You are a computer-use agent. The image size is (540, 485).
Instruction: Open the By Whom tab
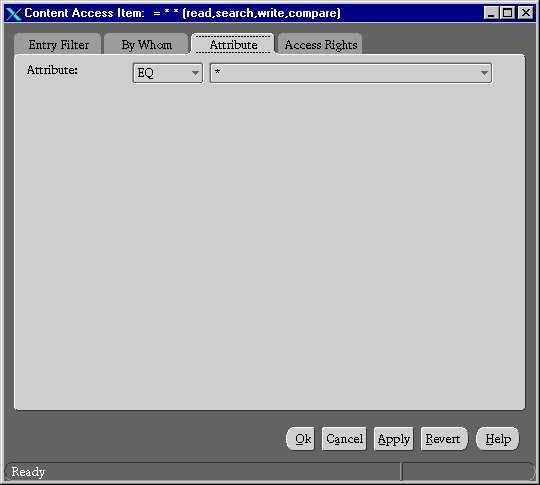click(146, 44)
